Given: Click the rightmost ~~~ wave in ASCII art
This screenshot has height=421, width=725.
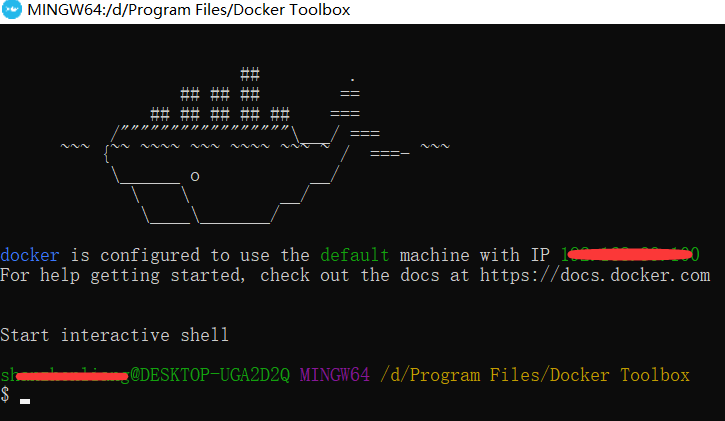Looking at the screenshot, I should [435, 146].
